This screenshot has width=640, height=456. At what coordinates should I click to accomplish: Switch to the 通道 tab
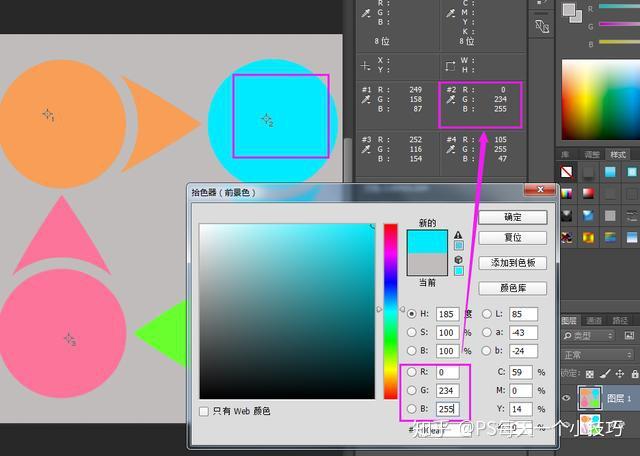[594, 320]
